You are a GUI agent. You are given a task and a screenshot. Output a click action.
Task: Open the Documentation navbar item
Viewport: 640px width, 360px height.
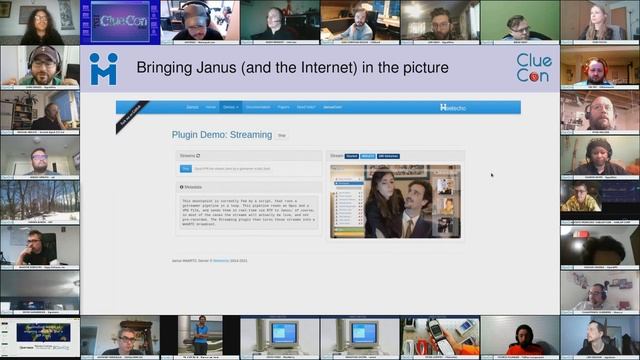point(258,107)
